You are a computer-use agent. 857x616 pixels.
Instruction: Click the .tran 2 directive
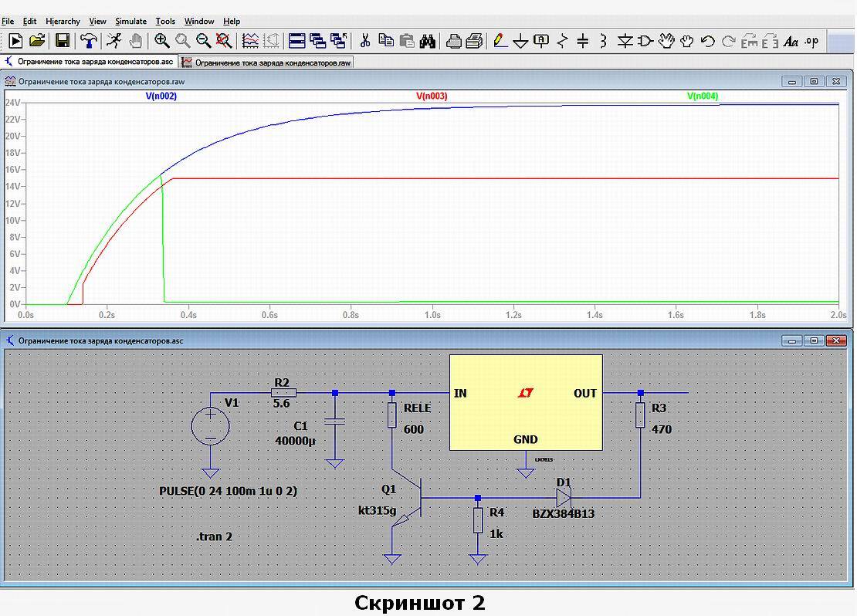[215, 536]
